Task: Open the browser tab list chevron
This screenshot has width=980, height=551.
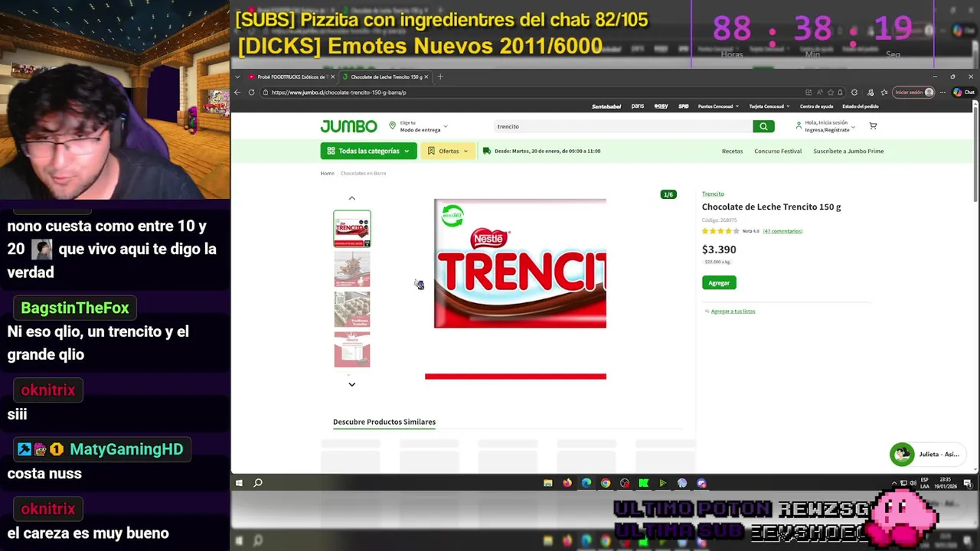Action: [238, 77]
